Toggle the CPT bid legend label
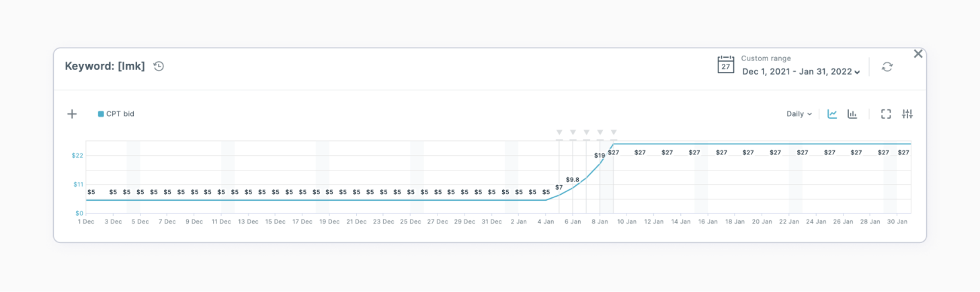Image resolution: width=980 pixels, height=292 pixels. tap(120, 114)
